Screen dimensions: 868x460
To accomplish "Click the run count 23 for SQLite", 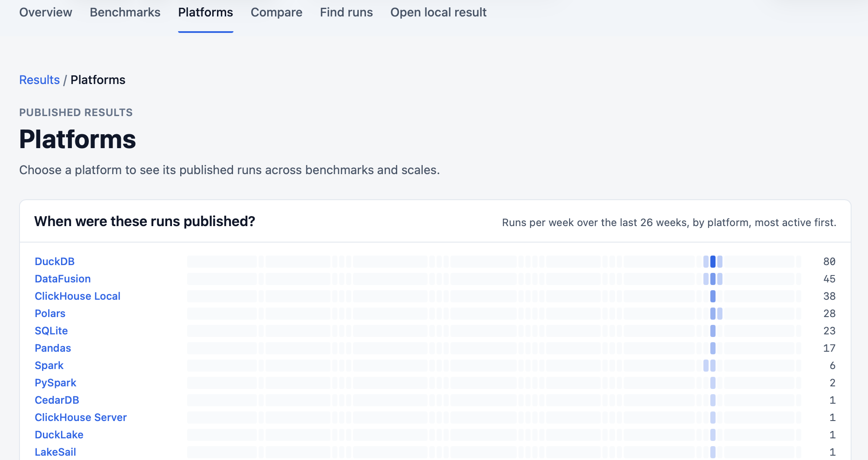I will [829, 331].
